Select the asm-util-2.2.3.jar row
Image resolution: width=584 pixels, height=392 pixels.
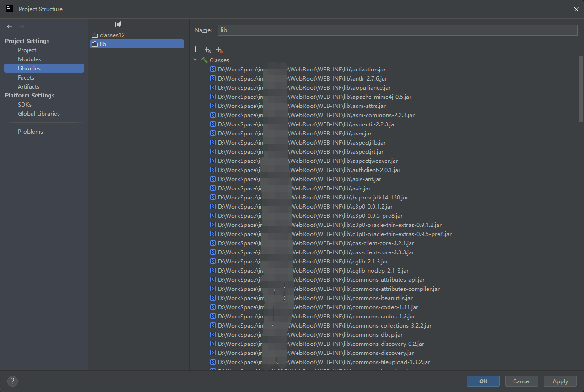[x=303, y=124]
